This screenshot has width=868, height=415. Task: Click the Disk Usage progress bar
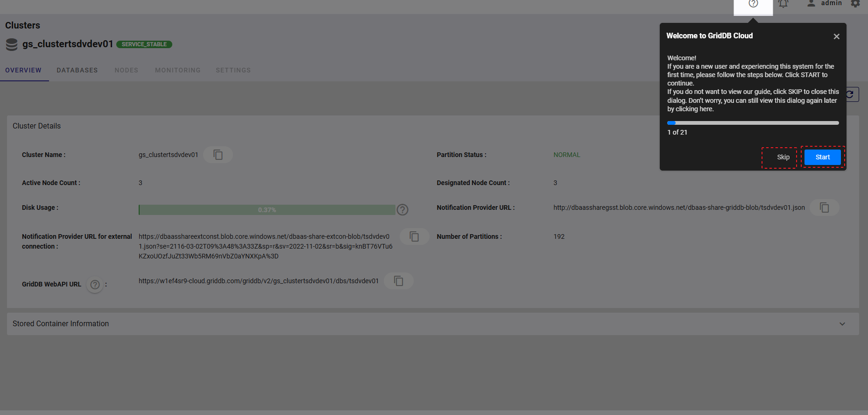point(267,210)
